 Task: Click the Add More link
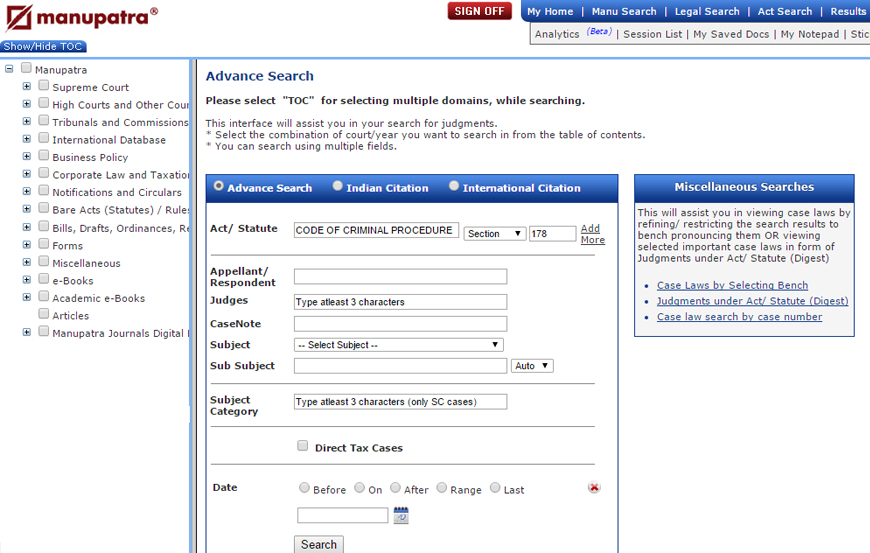[x=593, y=234]
